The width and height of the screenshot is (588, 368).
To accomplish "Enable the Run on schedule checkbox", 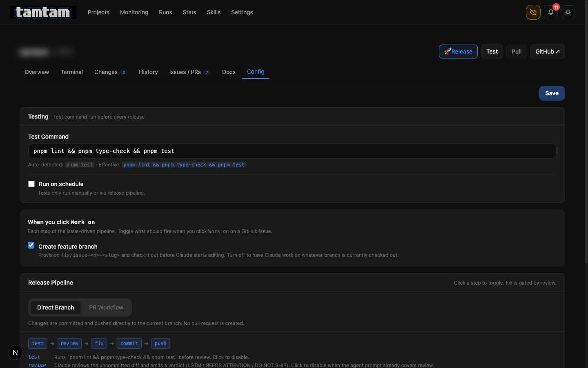I will click(x=31, y=184).
